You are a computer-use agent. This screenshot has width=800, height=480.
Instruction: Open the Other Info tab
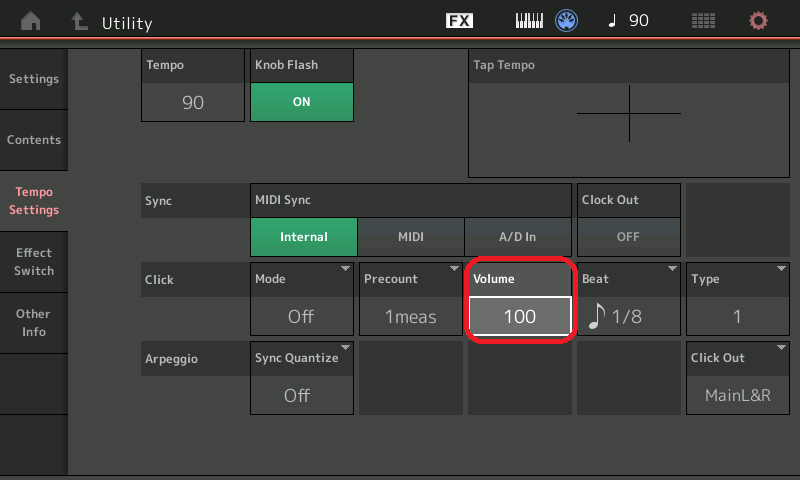pyautogui.click(x=34, y=322)
